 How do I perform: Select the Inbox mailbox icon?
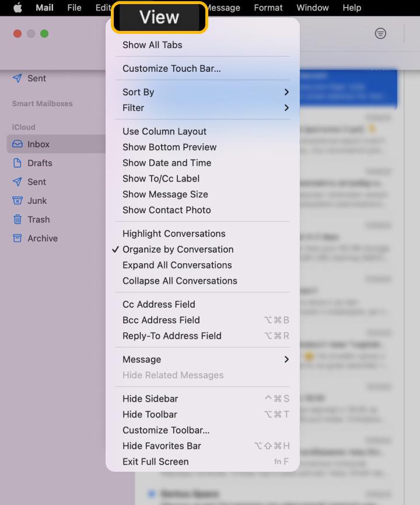coord(17,144)
